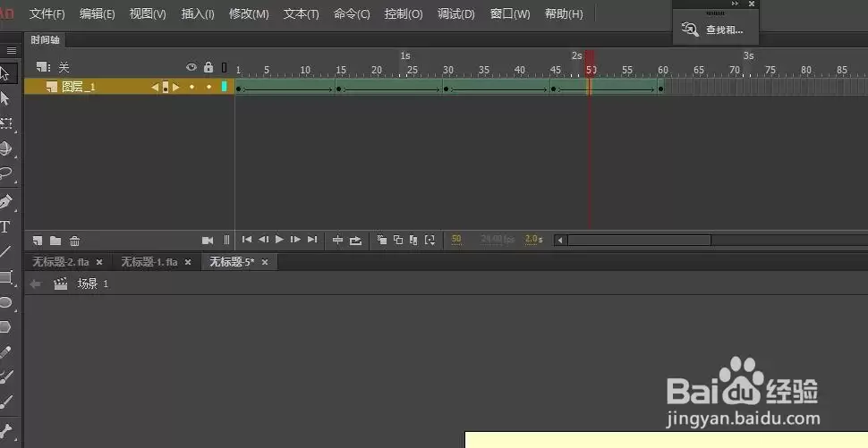Click the scene clapperboard icon

click(60, 283)
